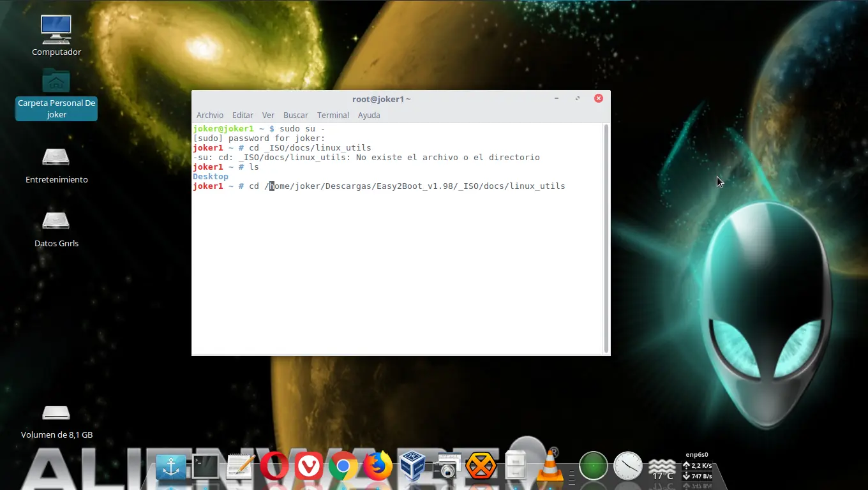This screenshot has height=490, width=868.
Task: Open the file cabinet archive icon
Action: pos(517,466)
